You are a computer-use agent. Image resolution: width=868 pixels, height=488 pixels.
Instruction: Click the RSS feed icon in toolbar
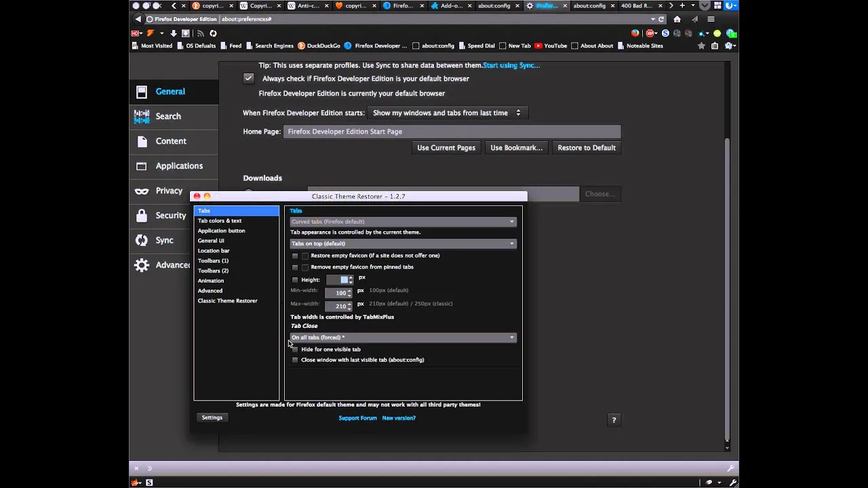click(x=200, y=33)
